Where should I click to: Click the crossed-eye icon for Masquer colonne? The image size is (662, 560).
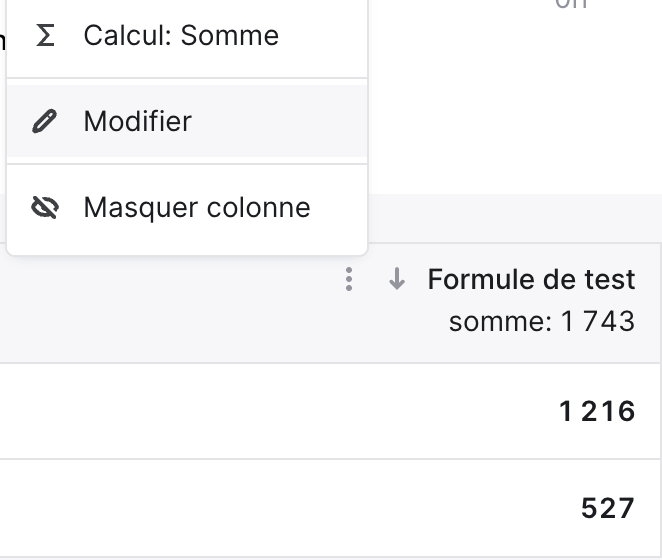coord(45,207)
